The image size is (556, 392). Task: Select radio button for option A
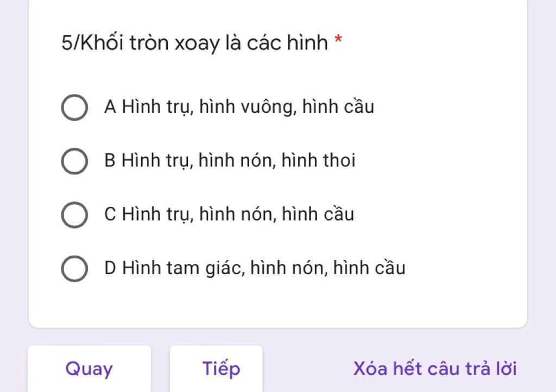coord(74,108)
